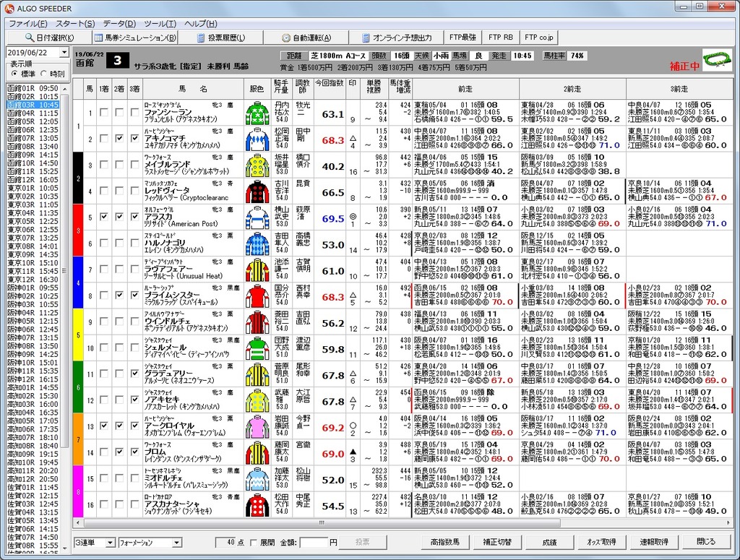Click the ALGO SPEEDER app logo icon
This screenshot has width=740, height=560.
click(x=9, y=8)
